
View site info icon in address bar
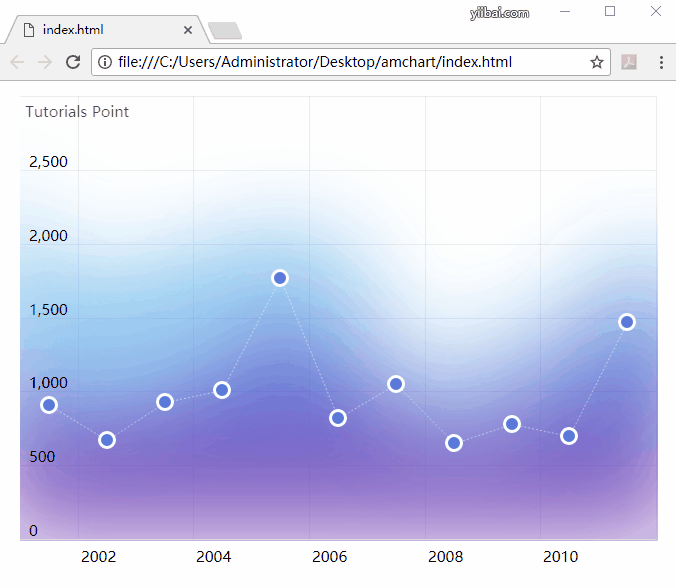(105, 62)
